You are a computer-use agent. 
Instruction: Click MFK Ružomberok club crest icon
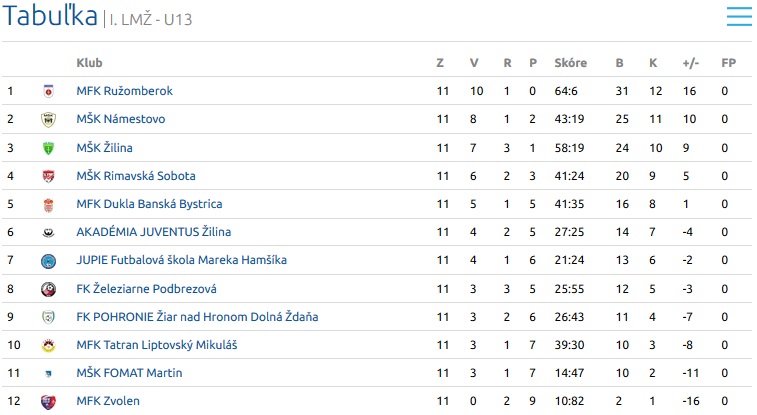[x=48, y=91]
